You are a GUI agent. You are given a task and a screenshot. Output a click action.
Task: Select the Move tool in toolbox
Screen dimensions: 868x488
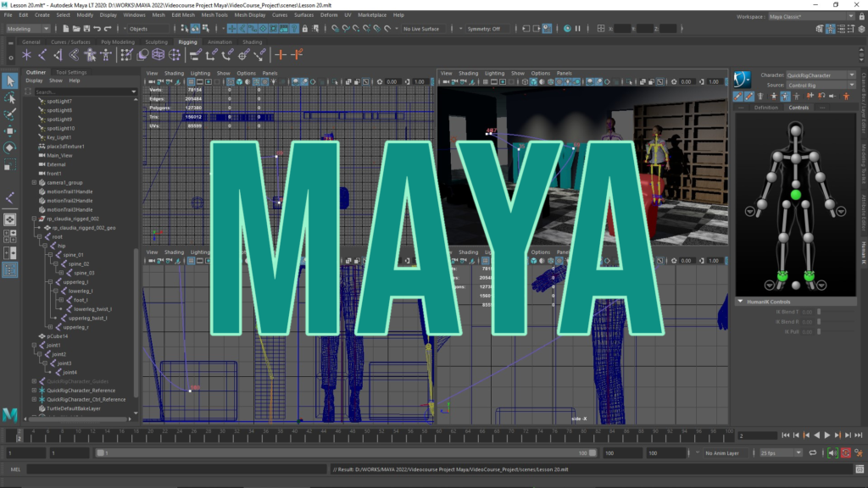pos(10,131)
